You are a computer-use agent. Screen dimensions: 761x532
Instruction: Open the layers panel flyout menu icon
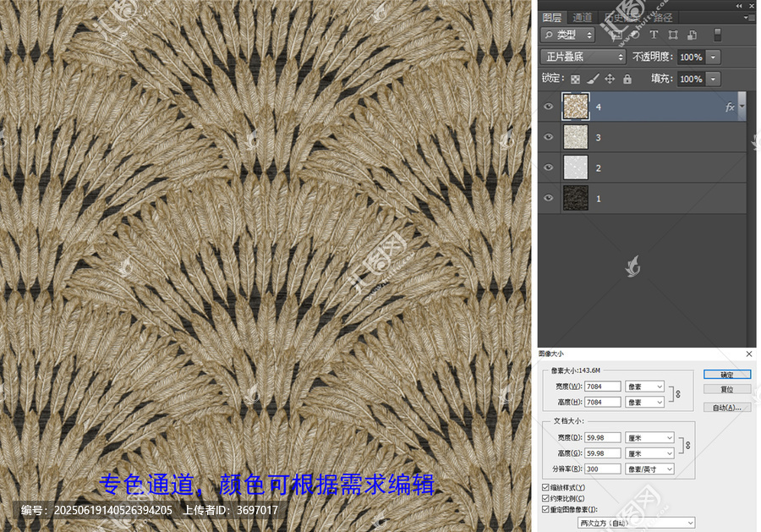(747, 18)
